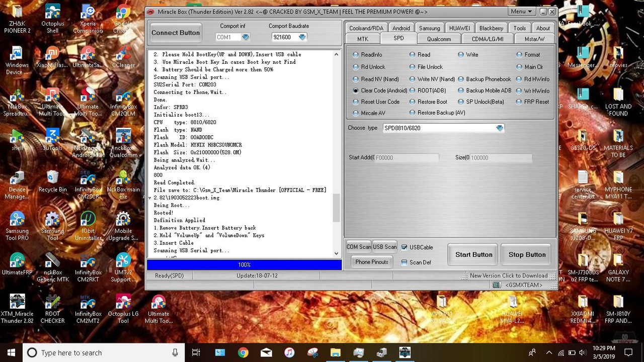
Task: Select Clear Code (Android) radio button
Action: (x=380, y=91)
